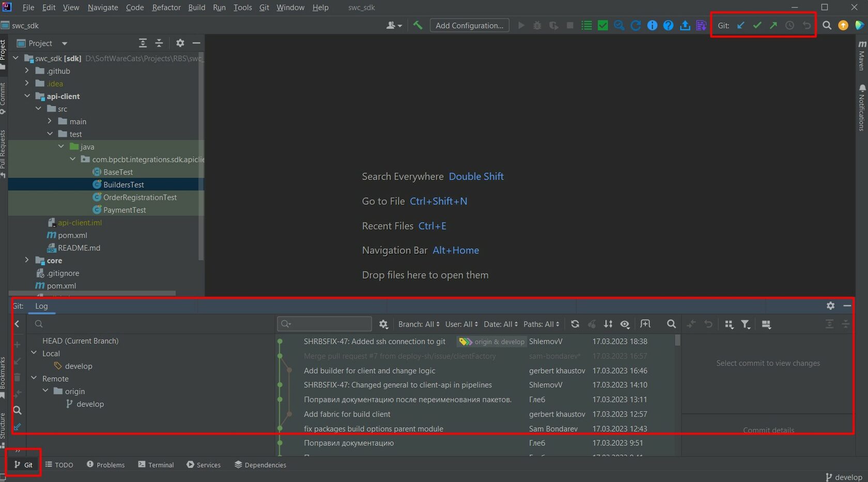Viewport: 868px width, 482px height.
Task: Click the Git Push arrow icon
Action: pos(773,25)
